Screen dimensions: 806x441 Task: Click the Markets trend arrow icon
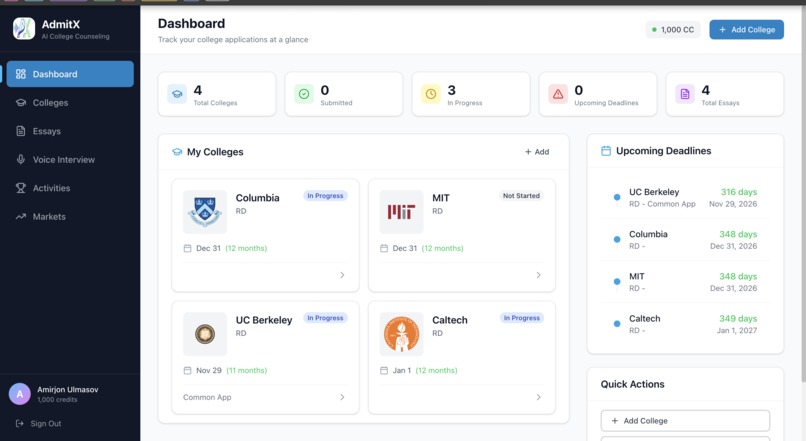coord(21,216)
